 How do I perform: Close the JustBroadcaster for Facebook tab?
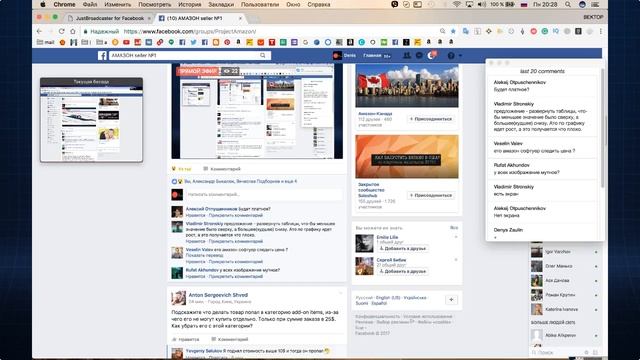tap(149, 18)
